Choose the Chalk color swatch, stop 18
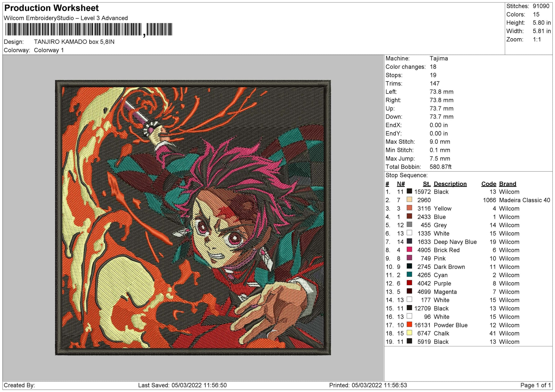The height and width of the screenshot is (392, 555). pos(409,333)
